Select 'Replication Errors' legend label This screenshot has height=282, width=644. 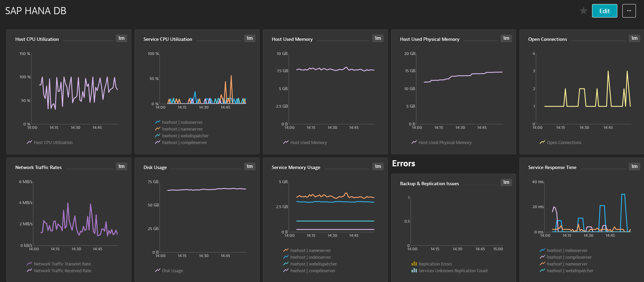pos(435,264)
